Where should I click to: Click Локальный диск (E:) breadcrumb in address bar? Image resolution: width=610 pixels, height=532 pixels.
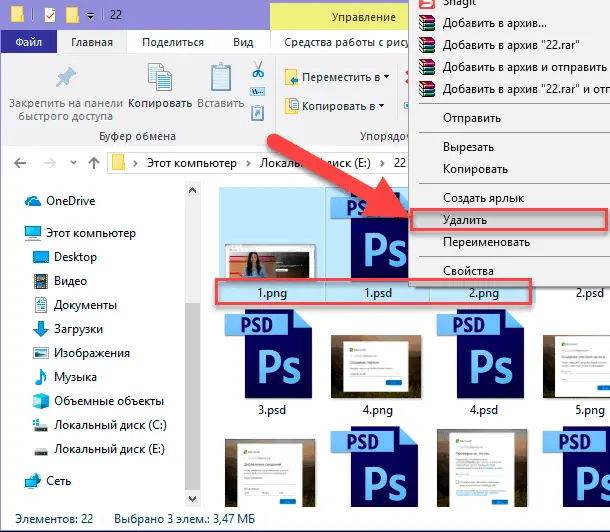click(315, 163)
